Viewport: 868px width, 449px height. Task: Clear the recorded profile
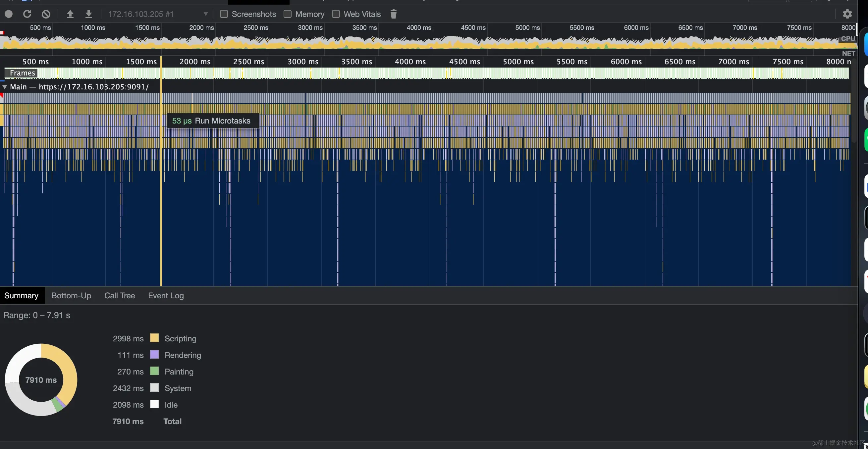coord(46,14)
